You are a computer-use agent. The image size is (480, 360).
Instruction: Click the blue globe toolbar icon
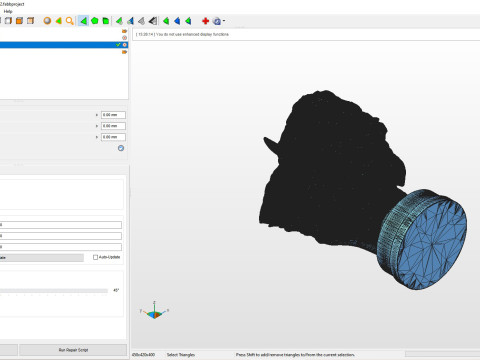click(217, 21)
